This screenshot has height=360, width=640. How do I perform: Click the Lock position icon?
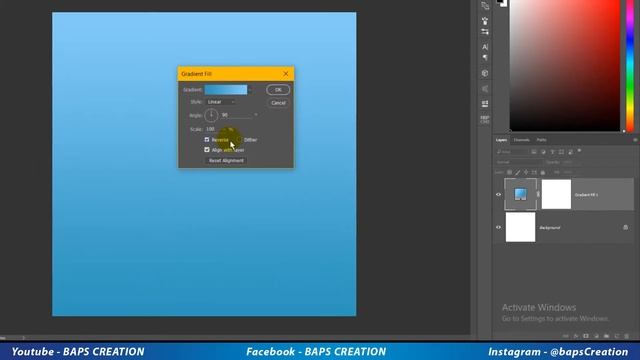526,172
